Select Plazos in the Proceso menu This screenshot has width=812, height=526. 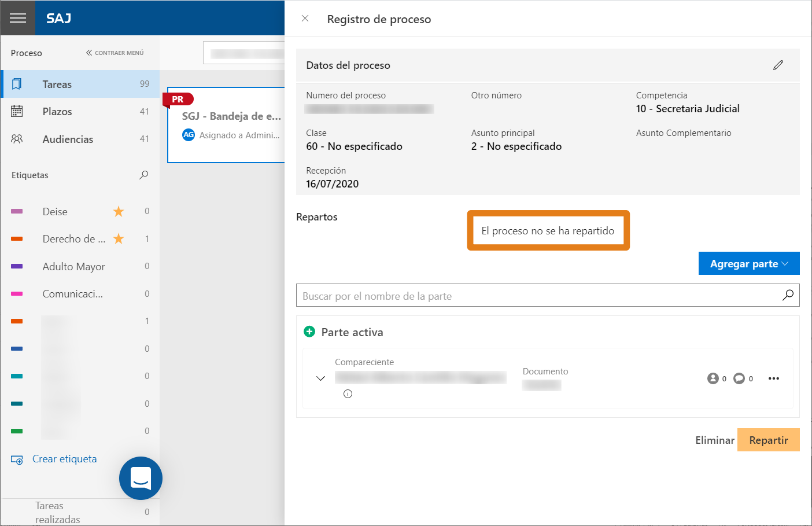click(80, 112)
